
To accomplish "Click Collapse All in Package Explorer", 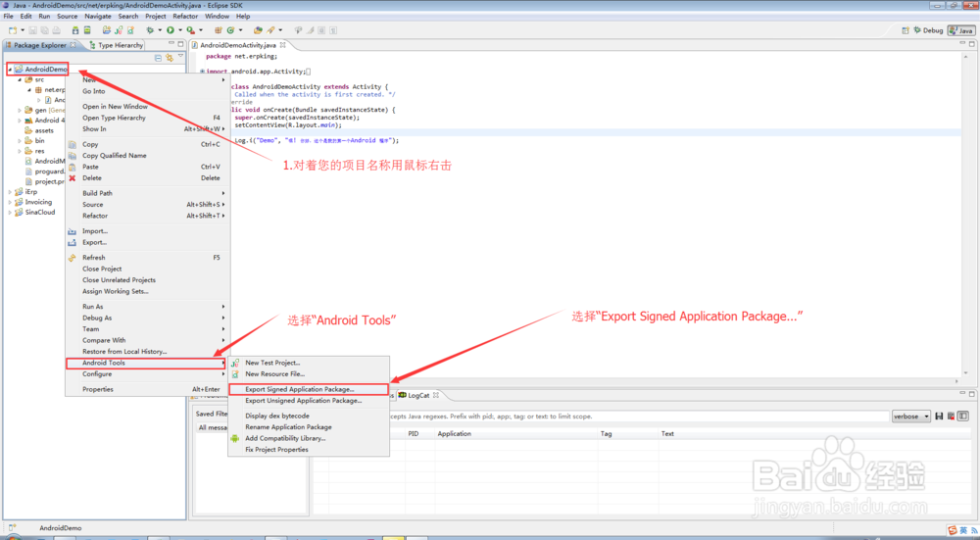I will (x=158, y=58).
